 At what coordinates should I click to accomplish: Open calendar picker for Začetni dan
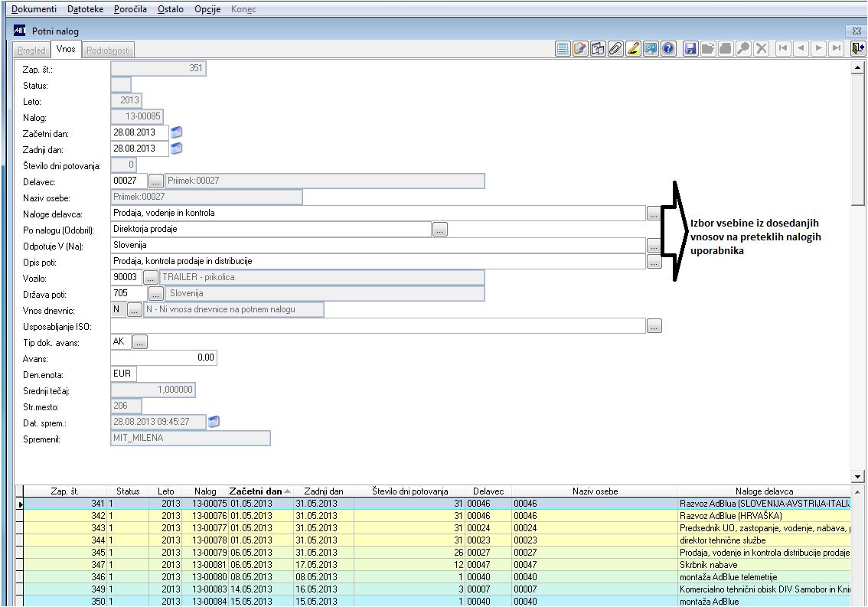click(176, 132)
